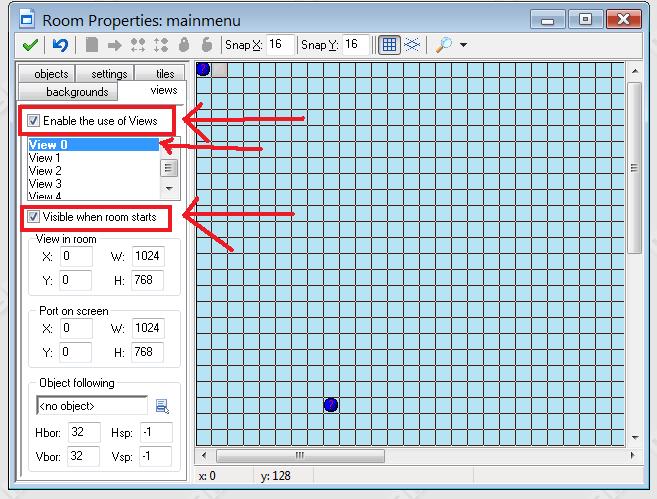Uncheck 'Visible when room starts'
657x499 pixels.
(34, 217)
